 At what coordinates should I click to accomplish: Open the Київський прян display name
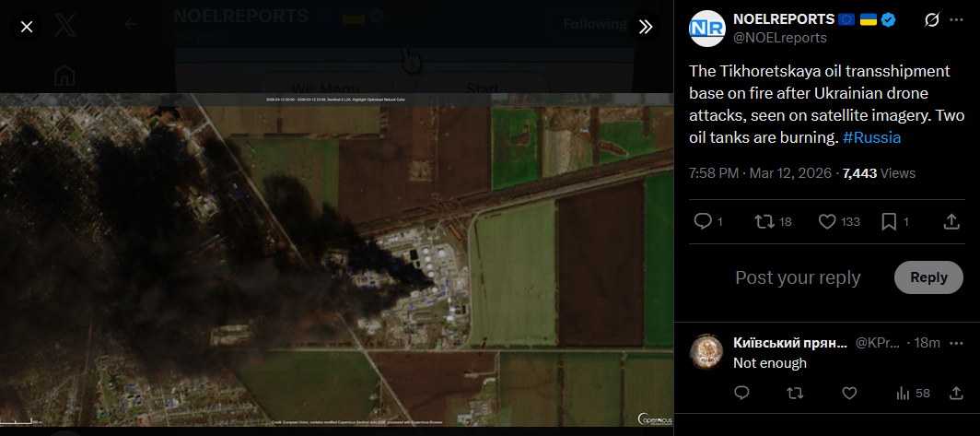point(790,343)
